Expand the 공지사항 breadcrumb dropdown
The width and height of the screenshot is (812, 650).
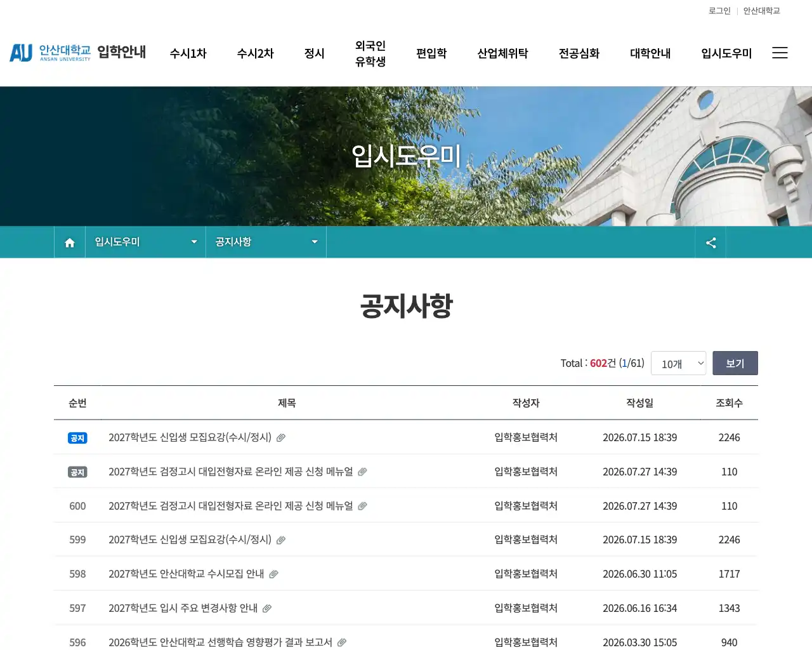(x=266, y=242)
